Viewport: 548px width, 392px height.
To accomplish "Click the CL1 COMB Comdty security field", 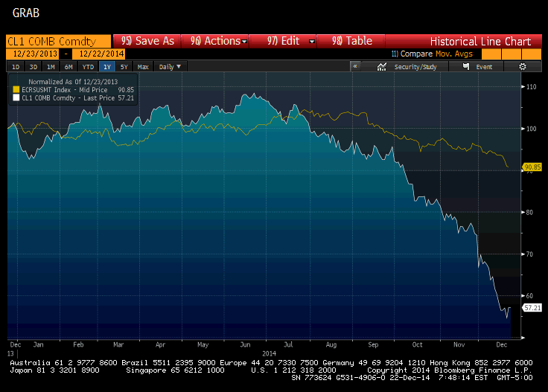I will pyautogui.click(x=58, y=41).
